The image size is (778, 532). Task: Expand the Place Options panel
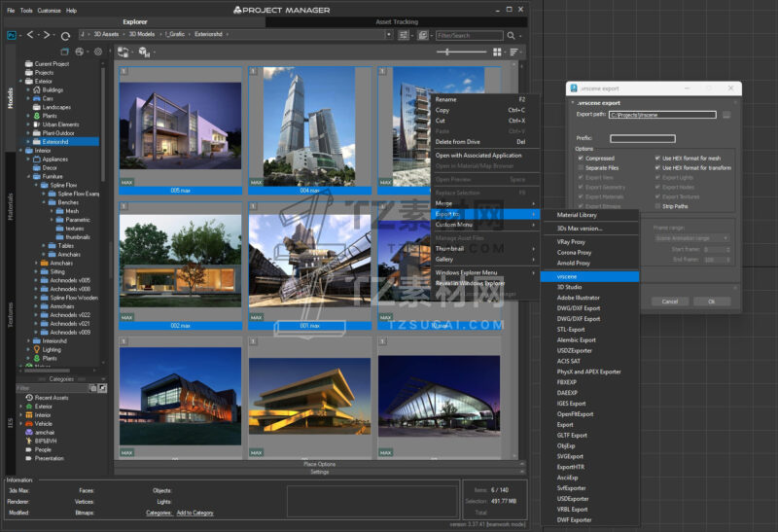click(x=319, y=464)
